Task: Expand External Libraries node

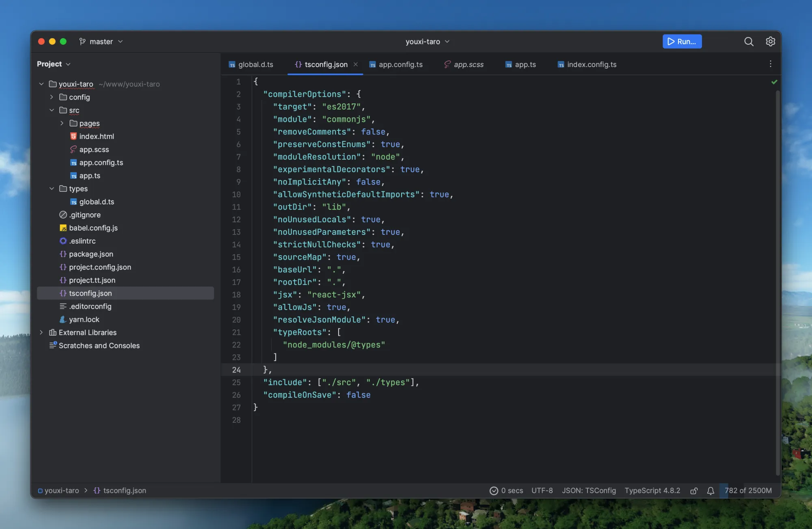Action: [x=41, y=332]
